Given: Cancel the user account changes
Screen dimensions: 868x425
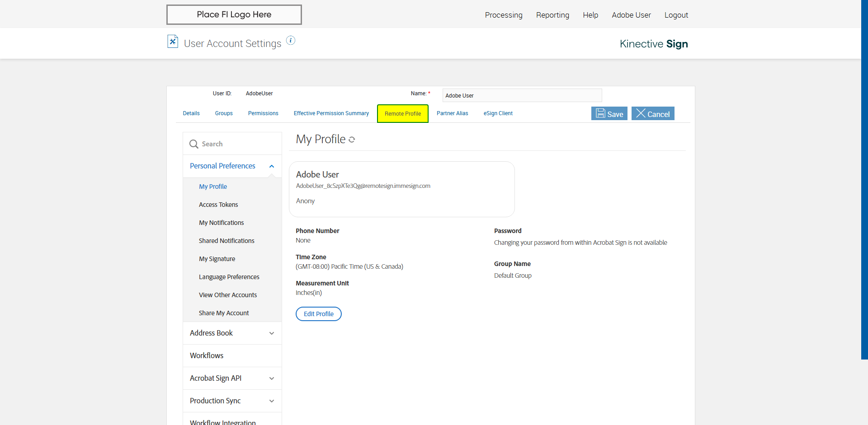Looking at the screenshot, I should pyautogui.click(x=653, y=114).
